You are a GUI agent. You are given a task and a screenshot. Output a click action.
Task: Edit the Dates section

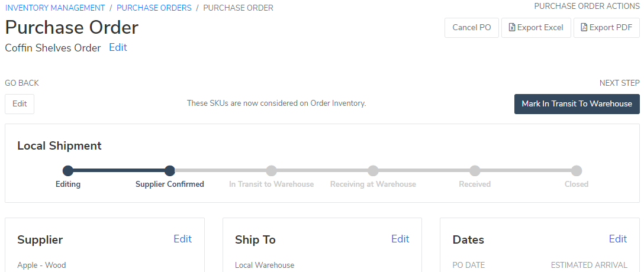click(617, 239)
